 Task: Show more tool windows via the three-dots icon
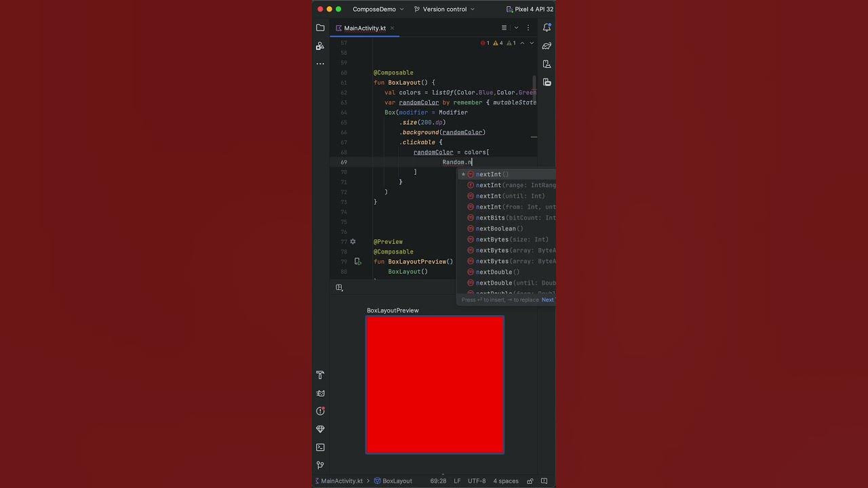[320, 64]
